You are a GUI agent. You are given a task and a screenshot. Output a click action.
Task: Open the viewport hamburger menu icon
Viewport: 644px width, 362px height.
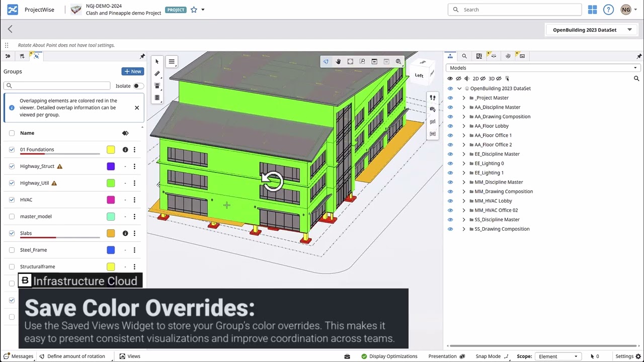172,62
